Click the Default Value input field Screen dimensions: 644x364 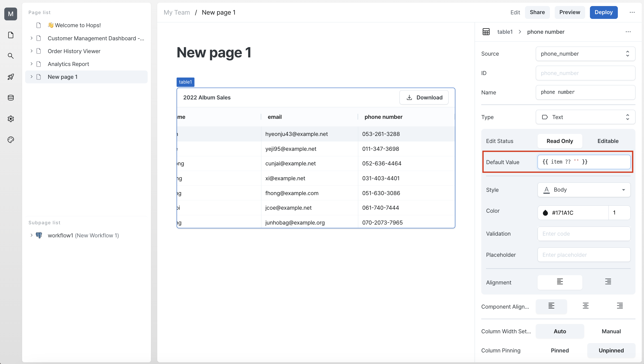(x=583, y=162)
